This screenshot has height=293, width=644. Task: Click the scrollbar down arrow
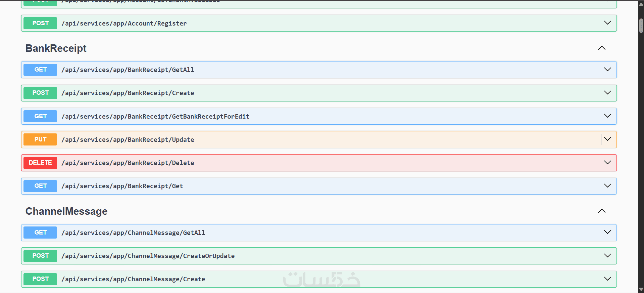click(641, 289)
